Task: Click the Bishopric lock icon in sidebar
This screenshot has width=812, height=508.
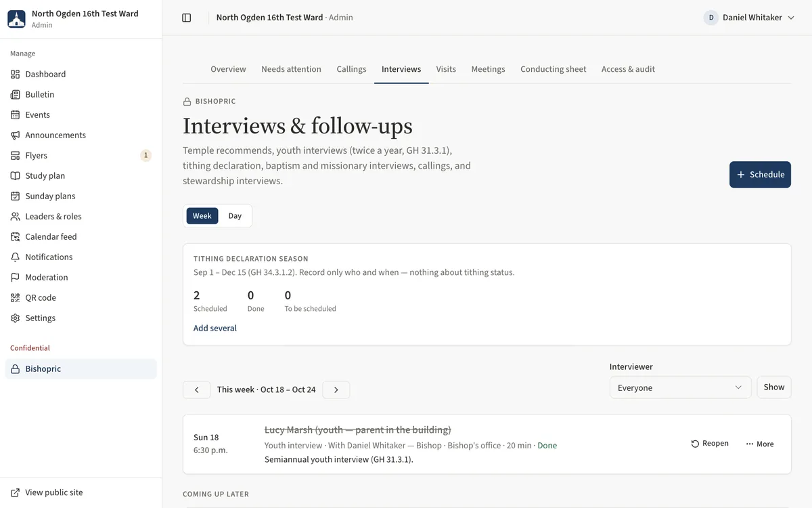Action: click(16, 368)
